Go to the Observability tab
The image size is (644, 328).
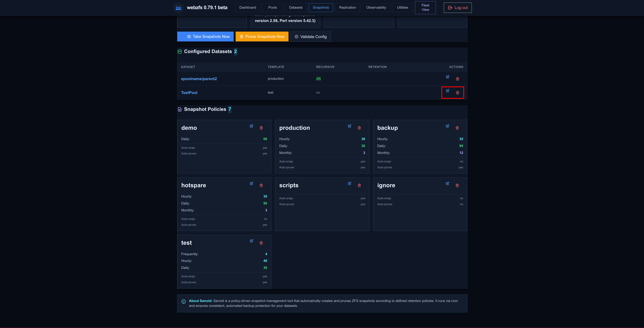click(x=376, y=7)
